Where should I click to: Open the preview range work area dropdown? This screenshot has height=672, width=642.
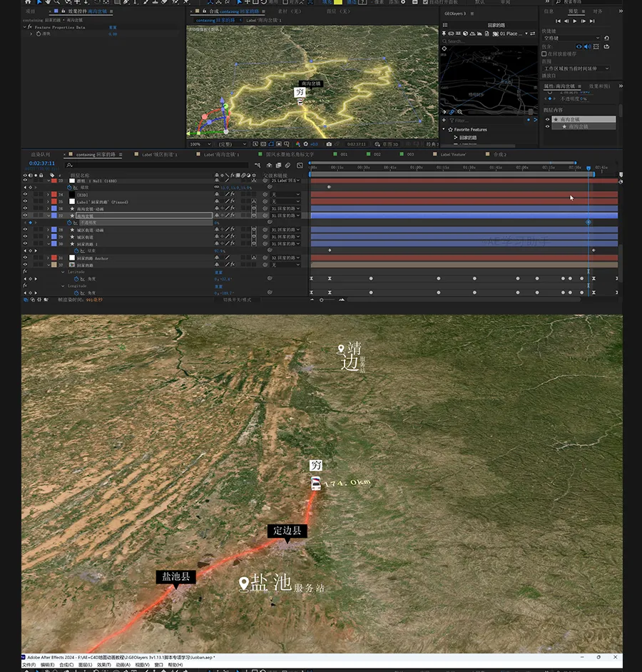click(576, 68)
